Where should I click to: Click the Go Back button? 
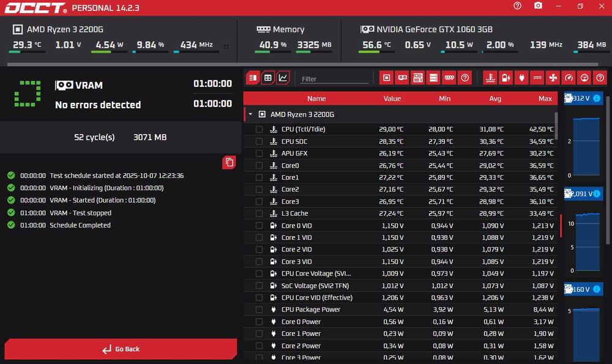pyautogui.click(x=121, y=349)
